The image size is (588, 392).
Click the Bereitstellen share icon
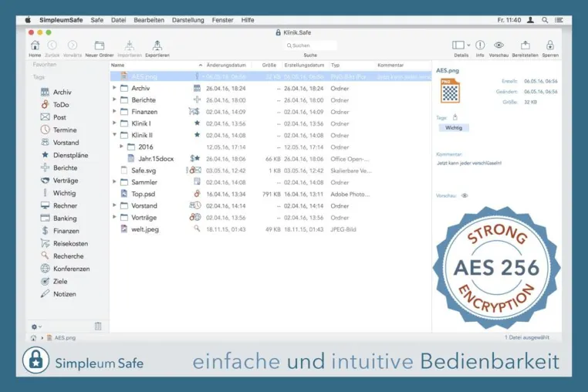pos(525,46)
